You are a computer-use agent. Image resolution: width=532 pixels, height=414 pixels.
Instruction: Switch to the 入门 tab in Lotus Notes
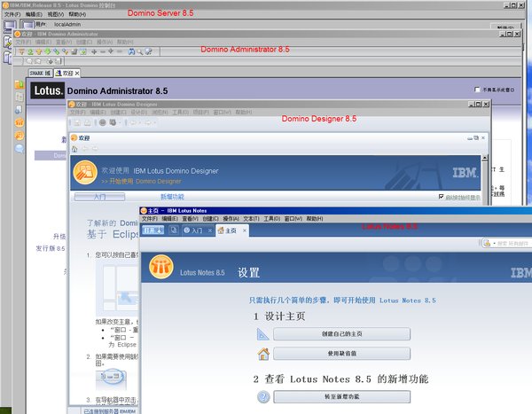tap(197, 230)
